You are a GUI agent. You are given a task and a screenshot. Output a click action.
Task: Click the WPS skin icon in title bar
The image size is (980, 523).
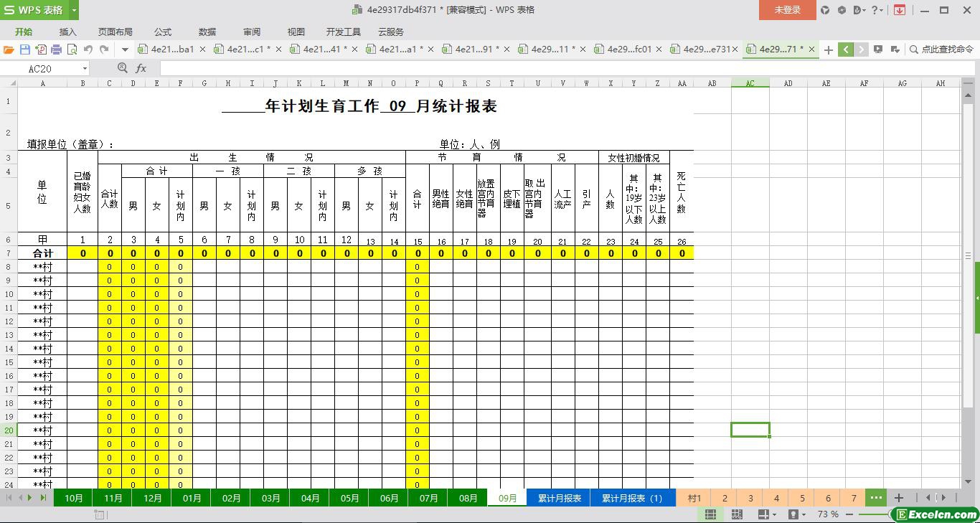point(825,10)
